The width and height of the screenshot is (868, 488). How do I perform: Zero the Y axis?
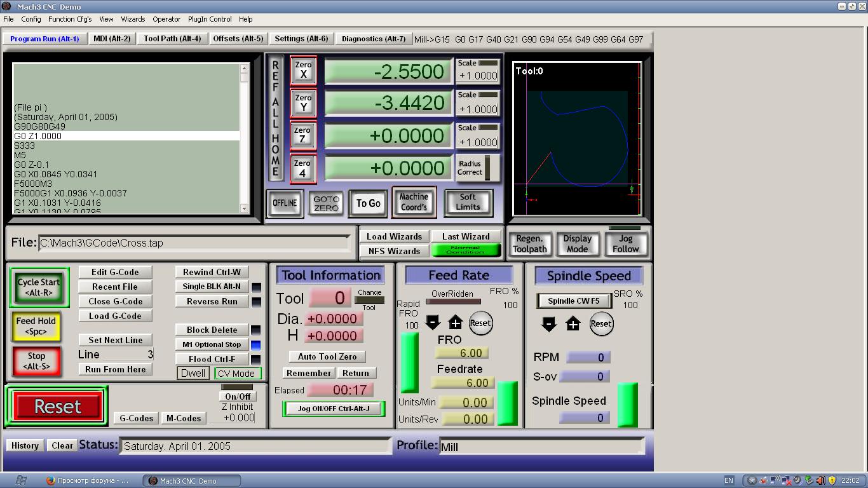tap(303, 103)
